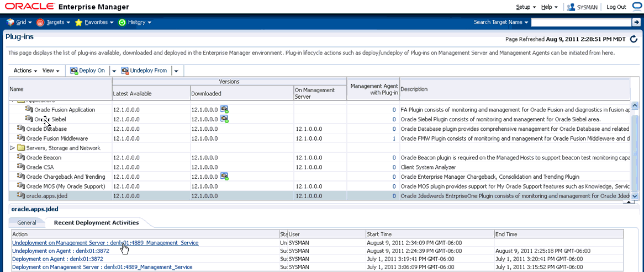The width and height of the screenshot is (644, 272).
Task: Switch to the General tab
Action: click(27, 222)
